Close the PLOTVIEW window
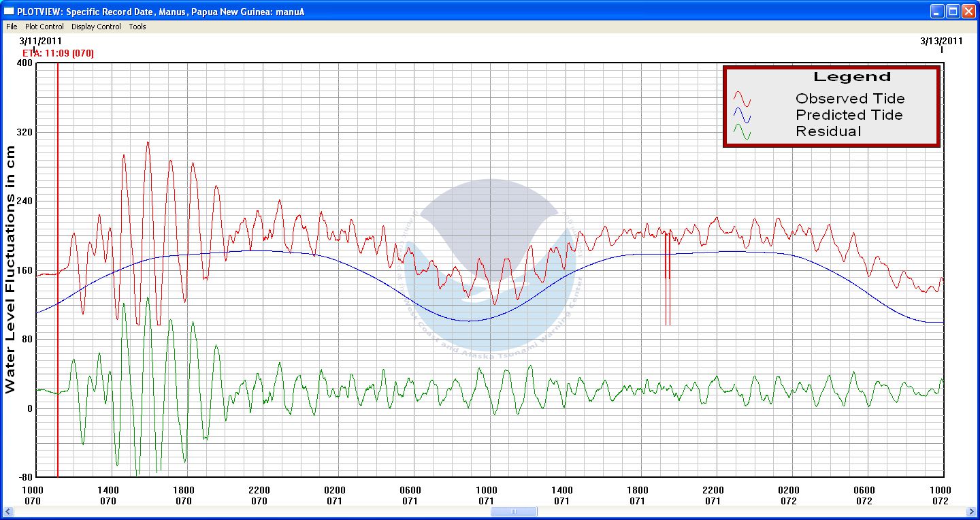 968,11
